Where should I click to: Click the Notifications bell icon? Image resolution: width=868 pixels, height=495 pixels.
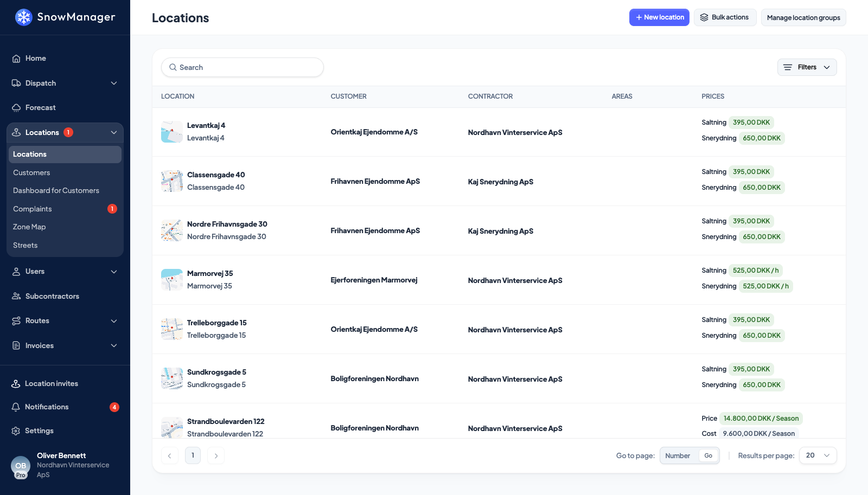(16, 407)
